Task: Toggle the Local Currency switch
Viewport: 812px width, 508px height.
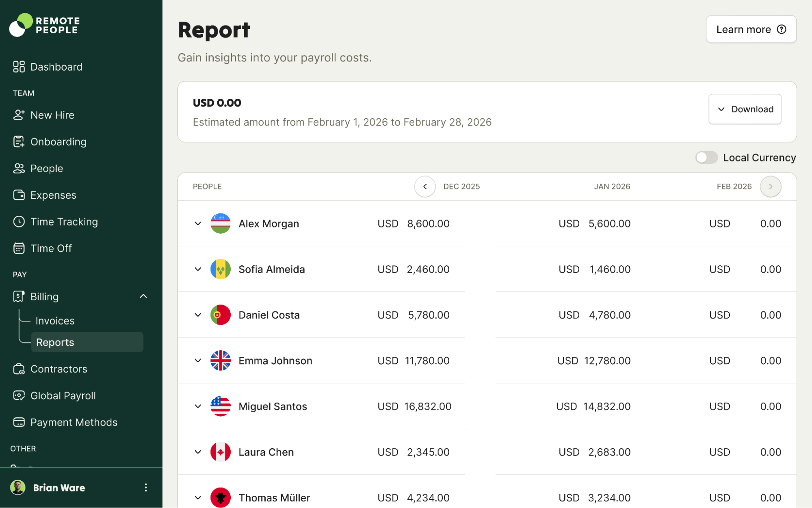Action: coord(706,157)
